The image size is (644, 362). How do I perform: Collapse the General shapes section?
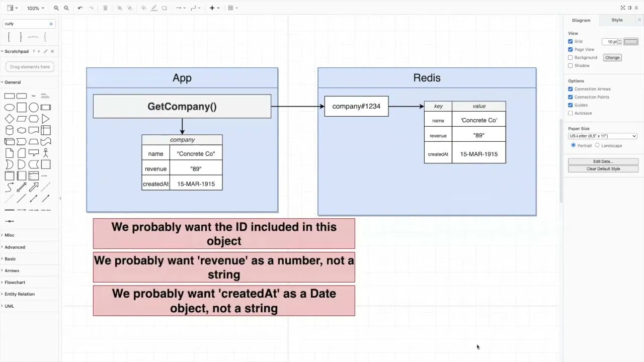29,82
